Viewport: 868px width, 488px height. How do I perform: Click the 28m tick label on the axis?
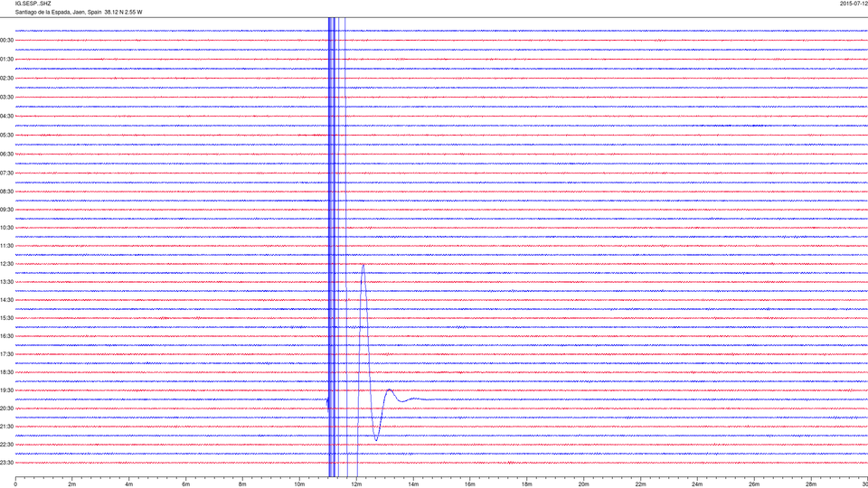click(x=811, y=484)
